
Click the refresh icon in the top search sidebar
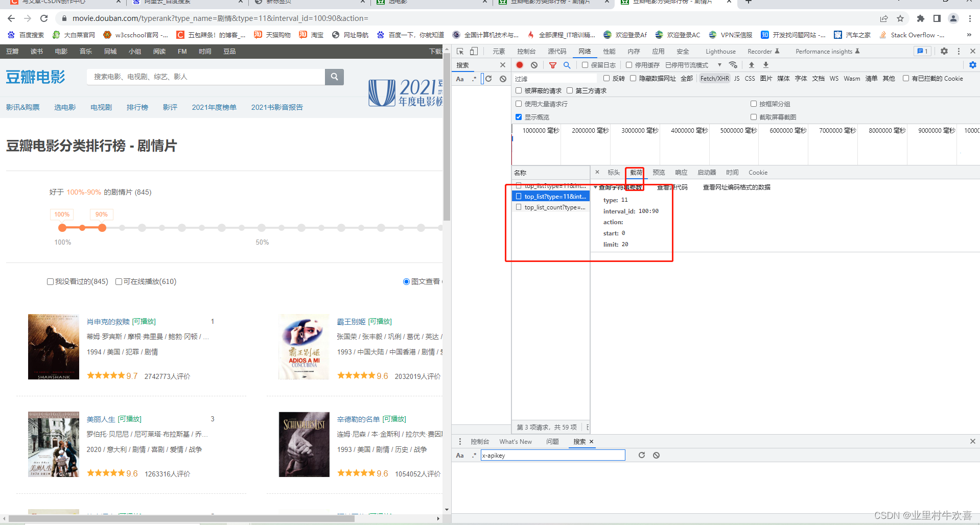coord(488,79)
